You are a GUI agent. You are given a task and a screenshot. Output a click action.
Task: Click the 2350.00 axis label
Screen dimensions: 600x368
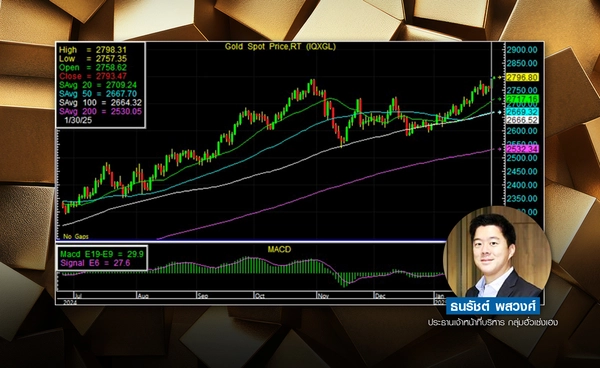coord(522,199)
